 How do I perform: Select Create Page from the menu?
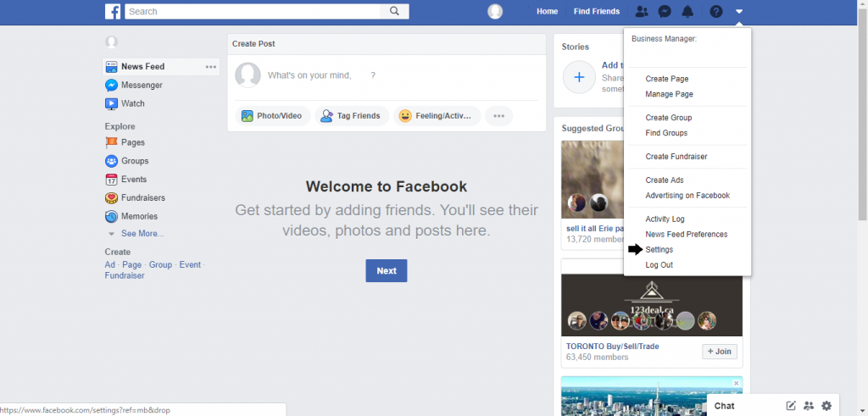[666, 79]
